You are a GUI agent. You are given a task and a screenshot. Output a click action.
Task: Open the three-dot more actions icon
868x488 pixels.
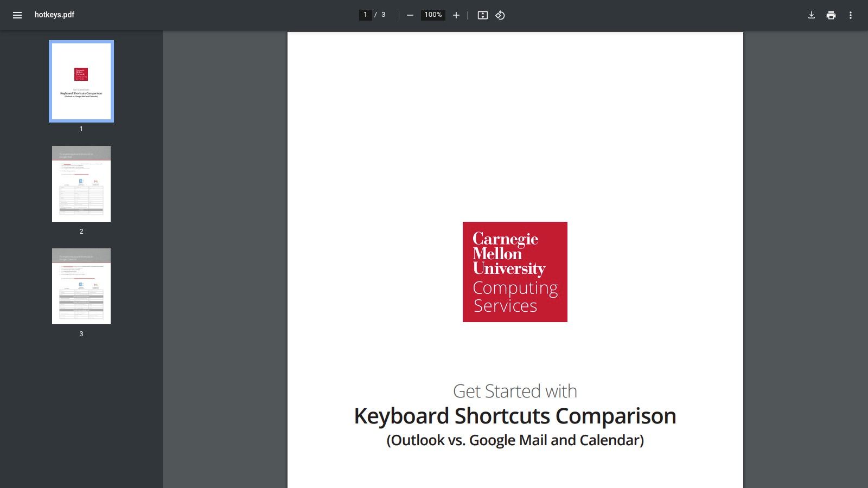click(x=851, y=15)
